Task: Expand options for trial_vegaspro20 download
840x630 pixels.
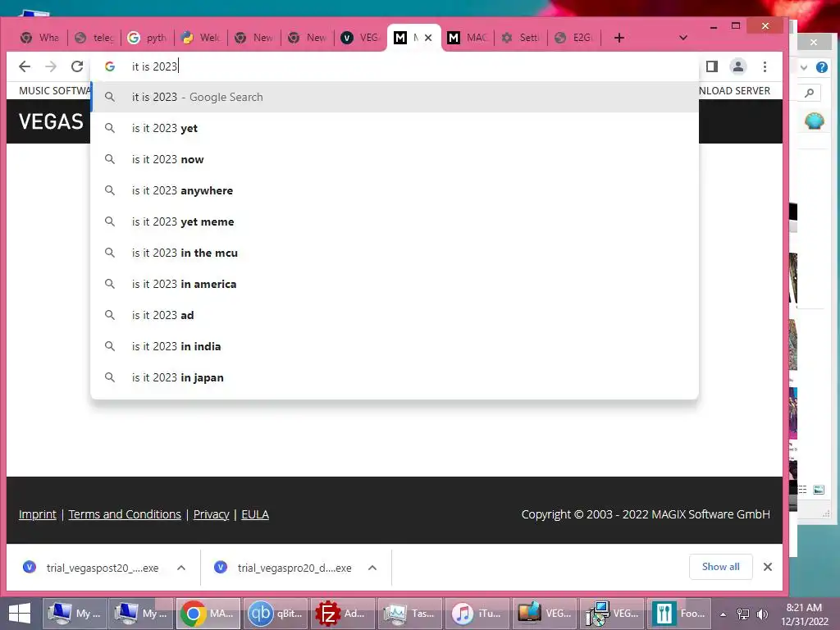Action: 372,568
